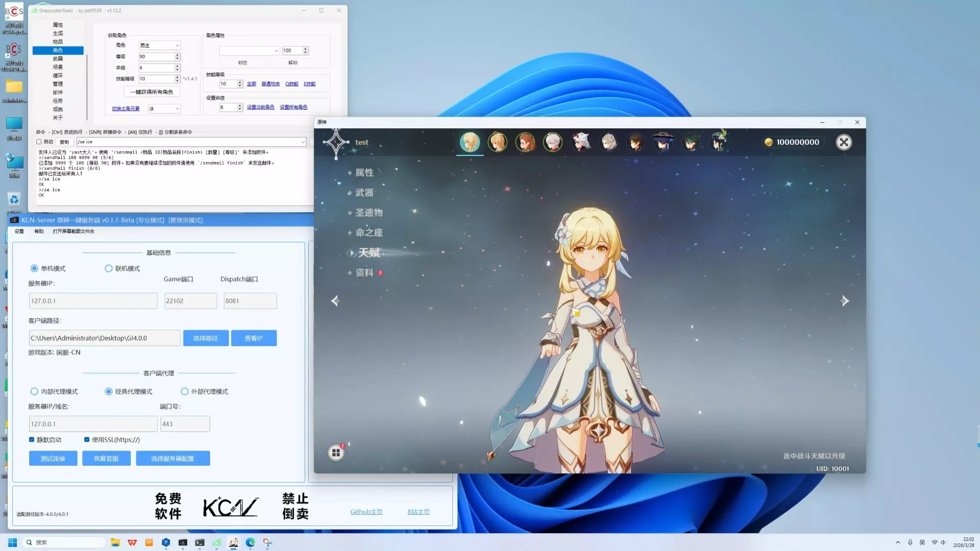The height and width of the screenshot is (551, 980).
Task: Click 选择路径 button
Action: click(x=206, y=338)
